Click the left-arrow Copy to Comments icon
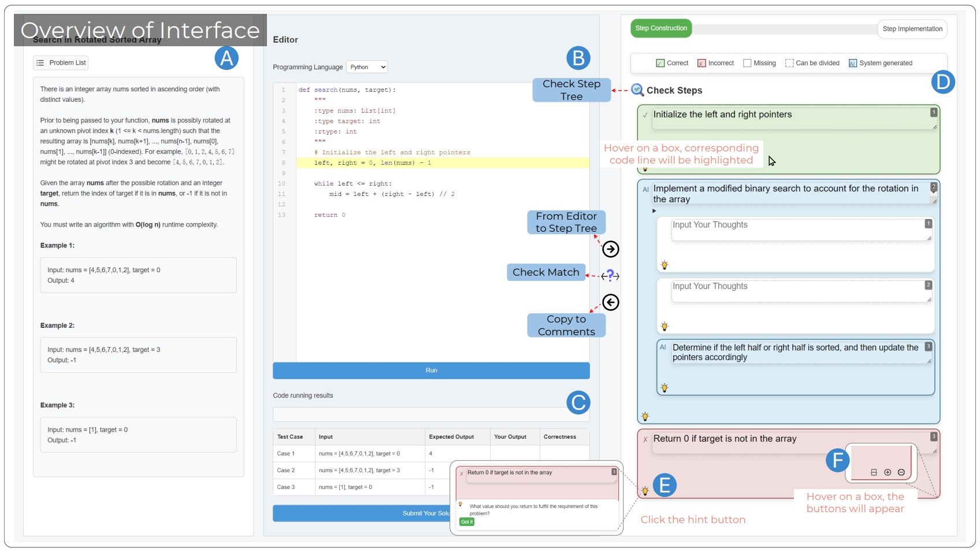The height and width of the screenshot is (552, 980). coord(610,302)
